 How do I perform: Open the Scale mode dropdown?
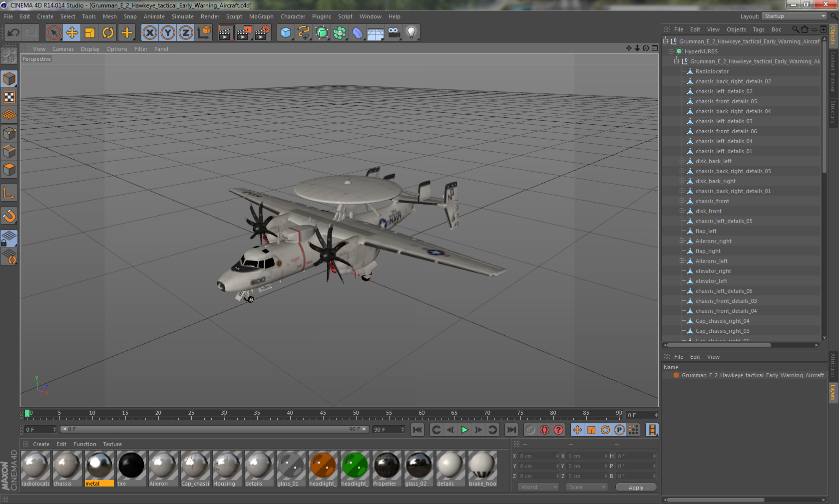pos(587,487)
